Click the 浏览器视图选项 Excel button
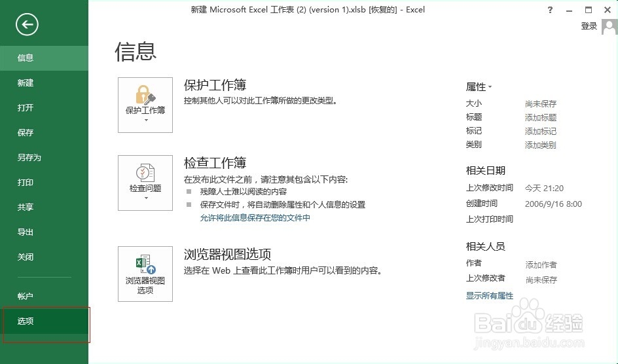The width and height of the screenshot is (618, 364). point(145,274)
